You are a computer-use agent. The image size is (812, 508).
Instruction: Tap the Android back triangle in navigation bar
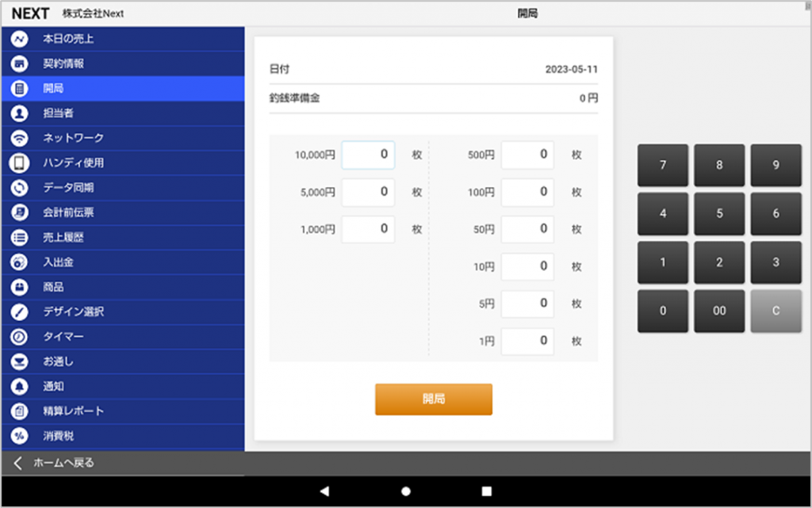coord(324,491)
